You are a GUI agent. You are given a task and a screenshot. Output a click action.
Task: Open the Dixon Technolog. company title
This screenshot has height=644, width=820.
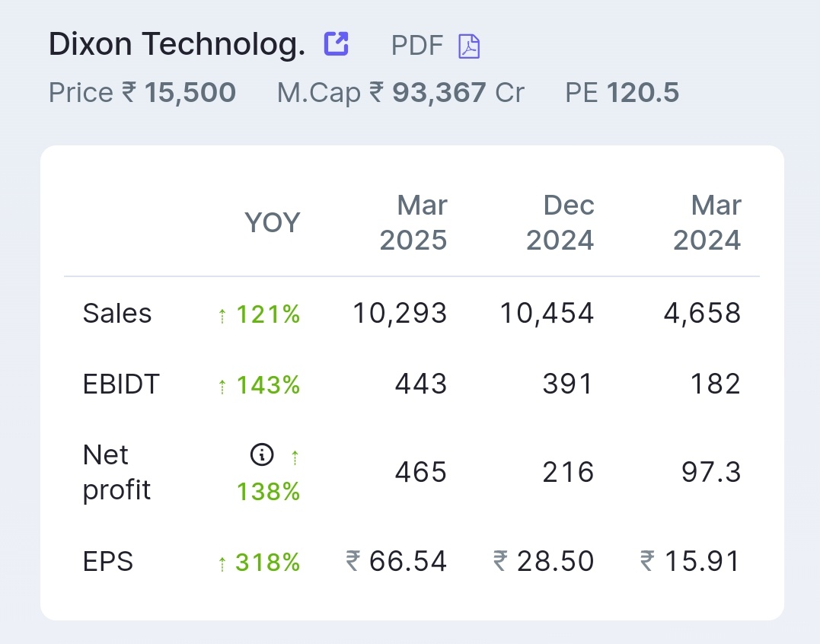(177, 43)
